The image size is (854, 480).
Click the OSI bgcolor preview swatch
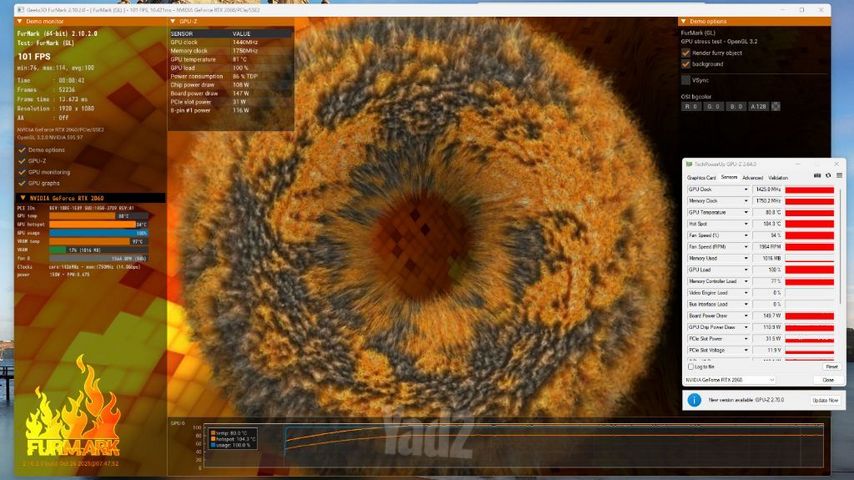(x=776, y=106)
